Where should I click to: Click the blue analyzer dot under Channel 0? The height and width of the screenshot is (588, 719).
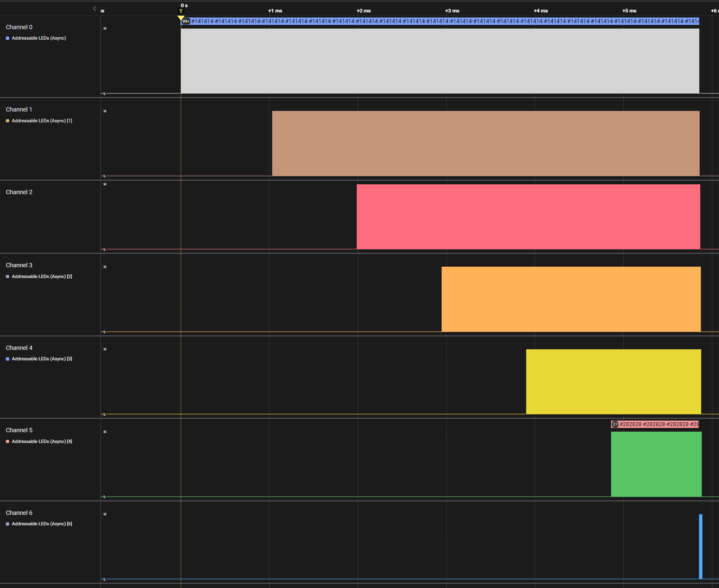pyautogui.click(x=7, y=38)
